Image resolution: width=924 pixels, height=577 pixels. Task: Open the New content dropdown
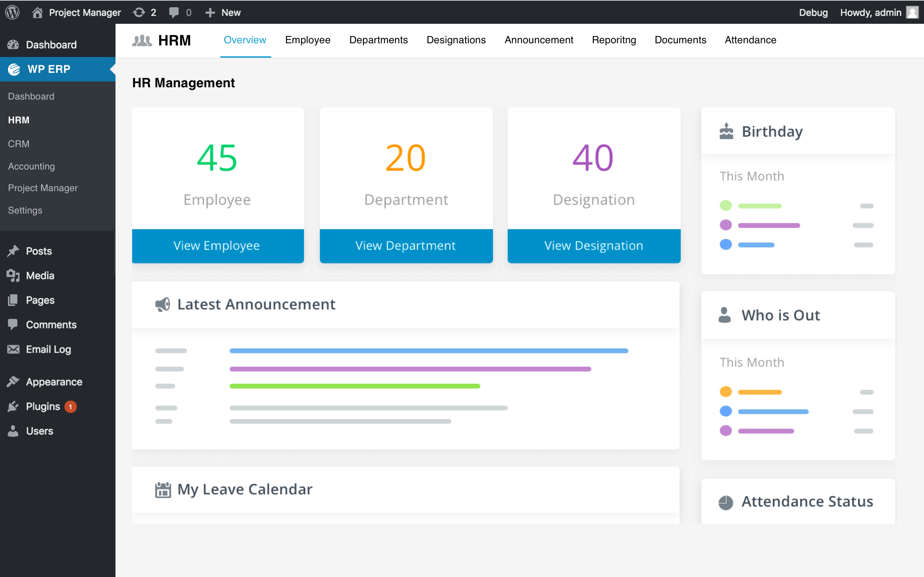click(223, 12)
